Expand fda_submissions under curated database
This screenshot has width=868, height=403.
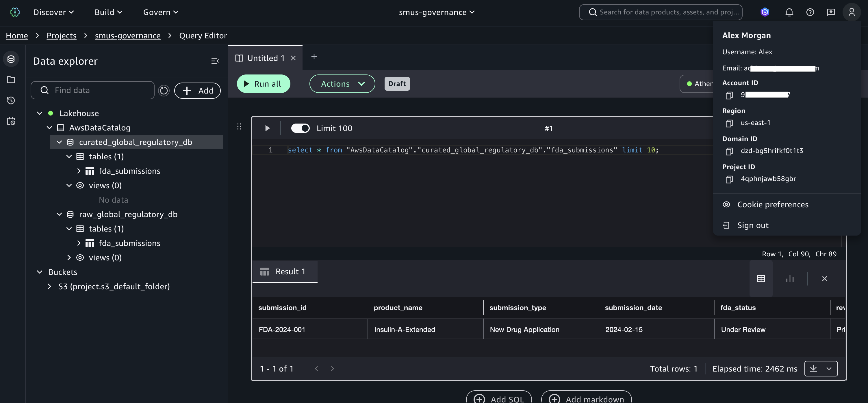click(x=79, y=171)
